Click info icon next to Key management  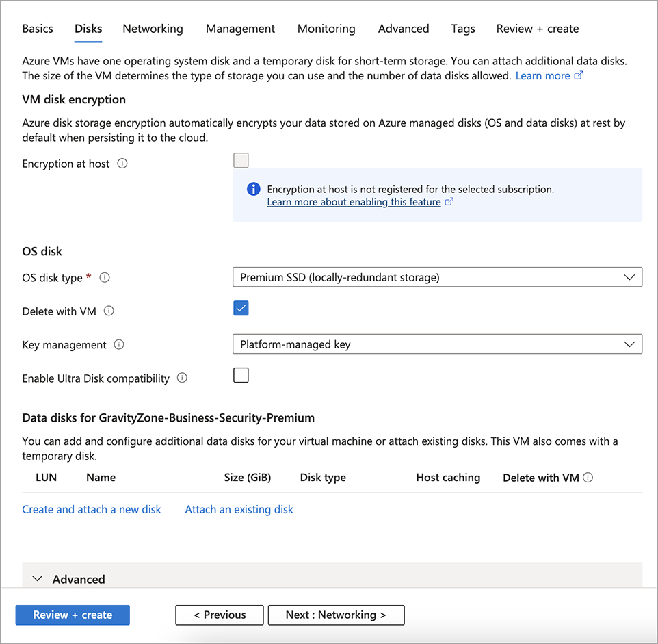pyautogui.click(x=119, y=345)
